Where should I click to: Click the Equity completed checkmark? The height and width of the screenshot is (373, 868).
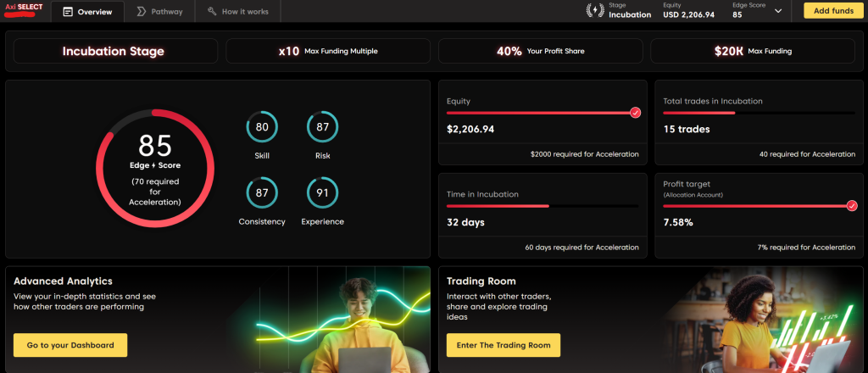[636, 113]
